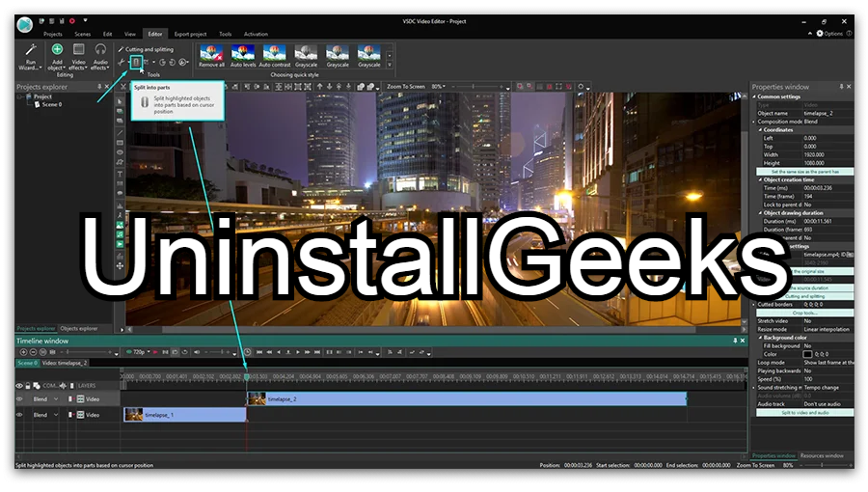This screenshot has height=492, width=868.
Task: Select the Text tool in left toolbar
Action: [120, 174]
